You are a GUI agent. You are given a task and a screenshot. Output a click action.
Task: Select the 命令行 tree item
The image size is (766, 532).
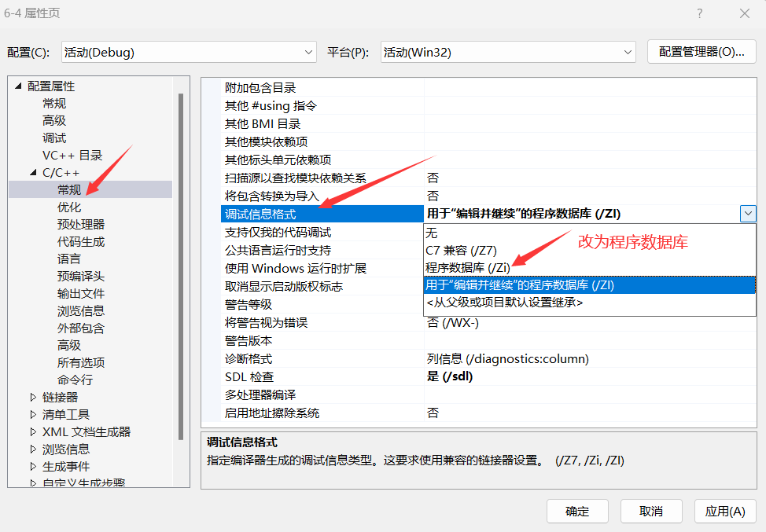(75, 379)
